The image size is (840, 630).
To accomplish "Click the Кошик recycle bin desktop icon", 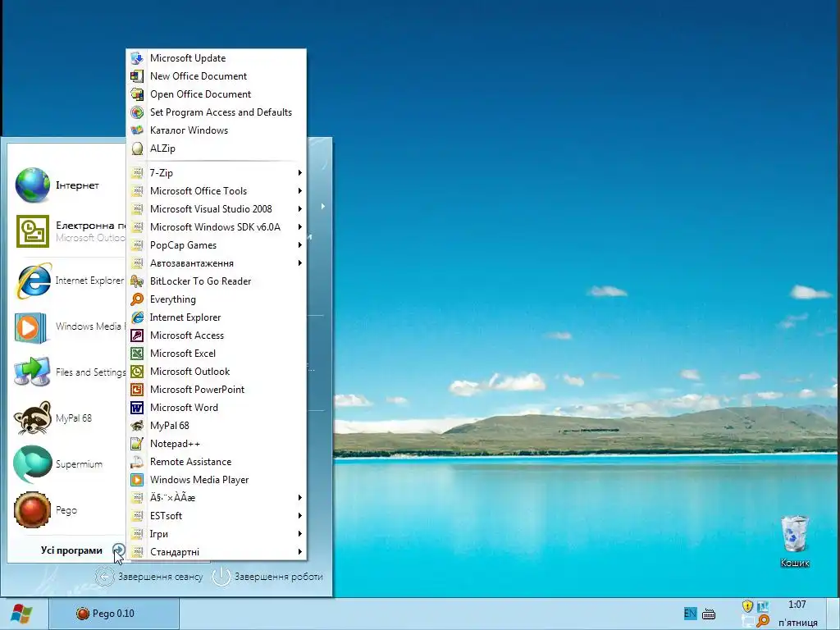I will tap(794, 533).
